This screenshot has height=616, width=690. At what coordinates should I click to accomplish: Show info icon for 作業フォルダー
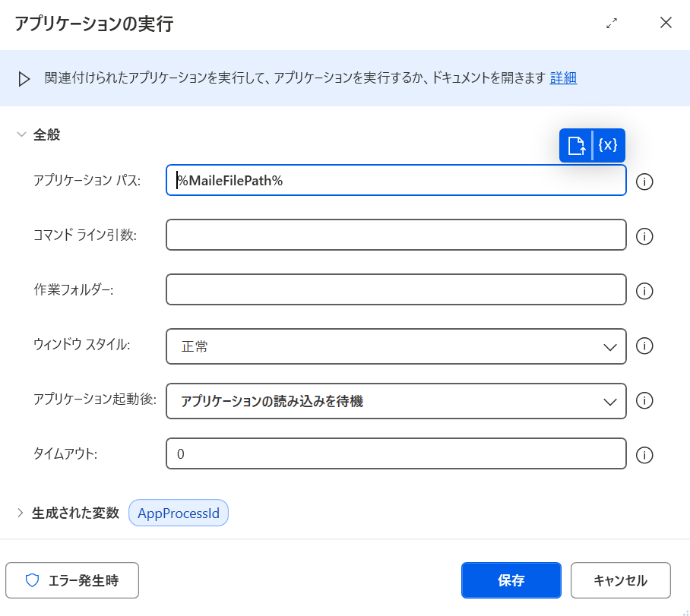[644, 291]
